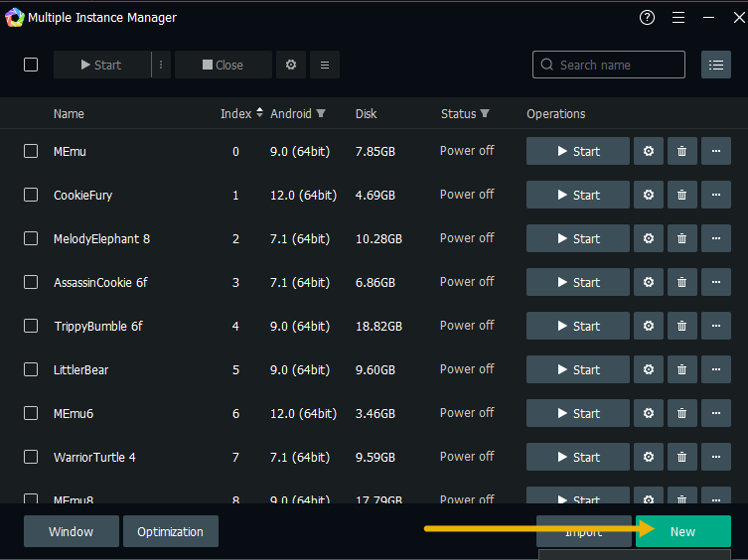Check the box for the MEmu instance

(x=31, y=151)
